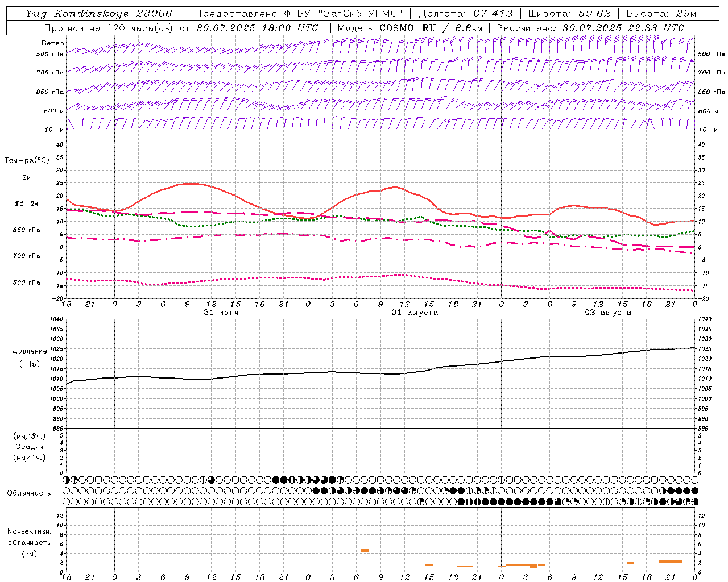Click the computed time Рассчитано: 30.07.2025 22:38 UTC
The image size is (728, 582).
[x=590, y=28]
